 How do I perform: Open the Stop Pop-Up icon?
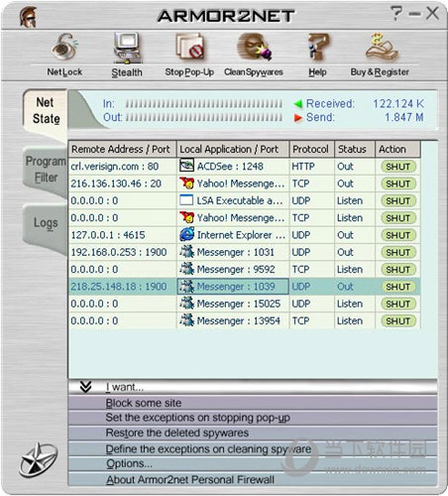190,47
